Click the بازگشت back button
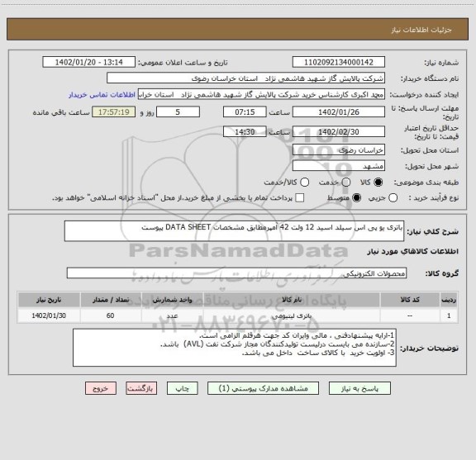This screenshot has width=476, height=460. tap(141, 388)
